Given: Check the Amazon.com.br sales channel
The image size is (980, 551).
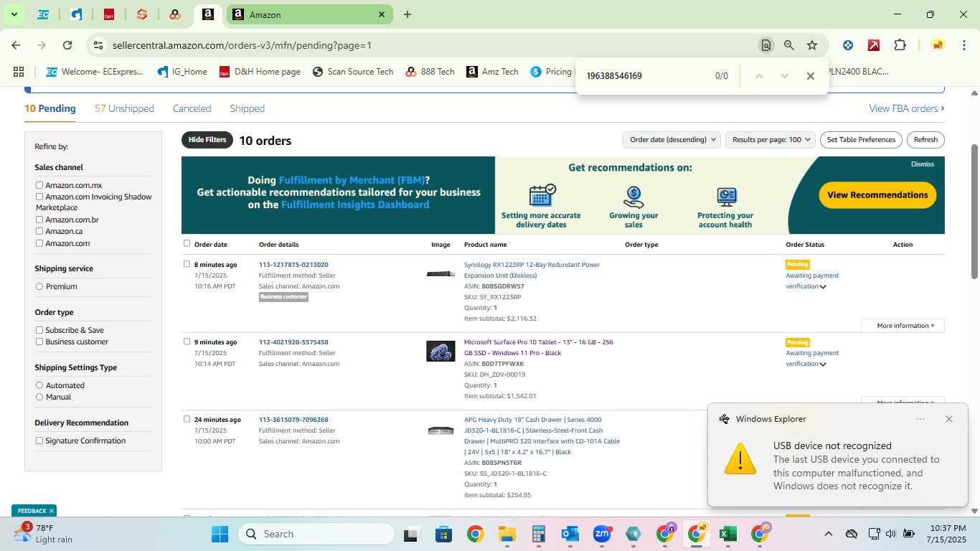Looking at the screenshot, I should [39, 220].
